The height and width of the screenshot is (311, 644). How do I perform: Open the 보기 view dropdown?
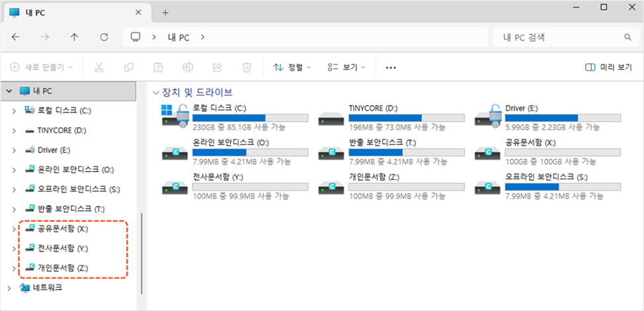pyautogui.click(x=346, y=67)
